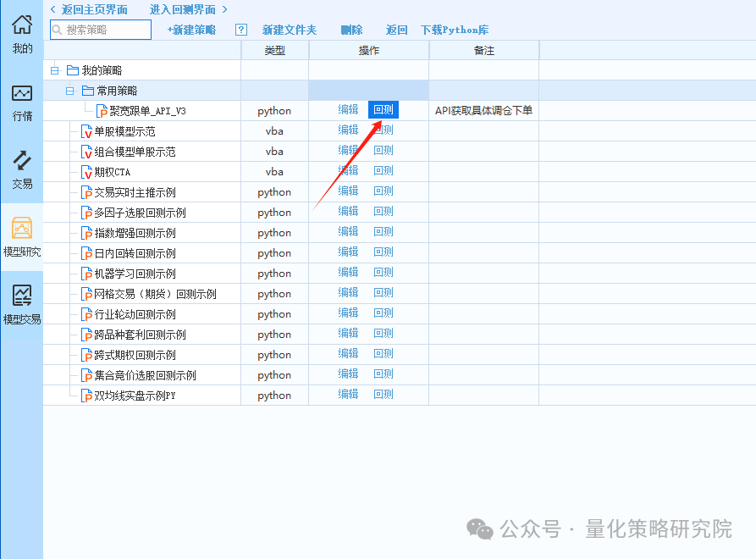Click 编辑 for 指数增强回测示例
The image size is (756, 559).
click(x=348, y=231)
